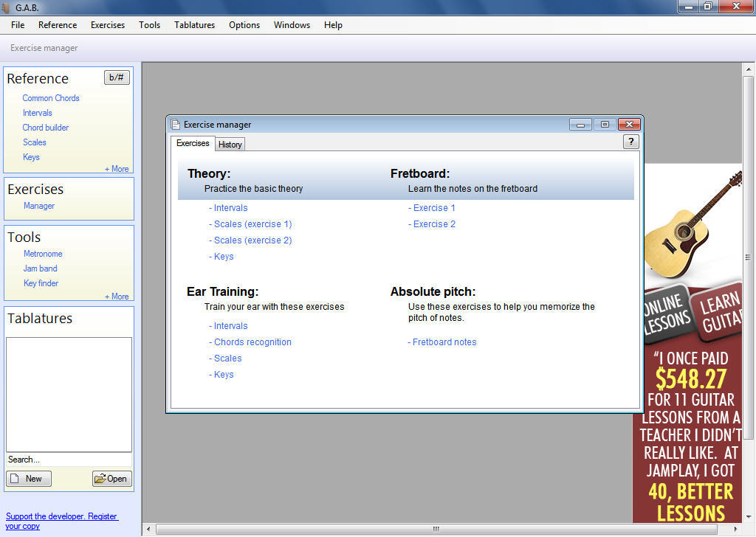Open Fretboard notes absolute pitch exercise
Image resolution: width=756 pixels, height=537 pixels.
443,342
